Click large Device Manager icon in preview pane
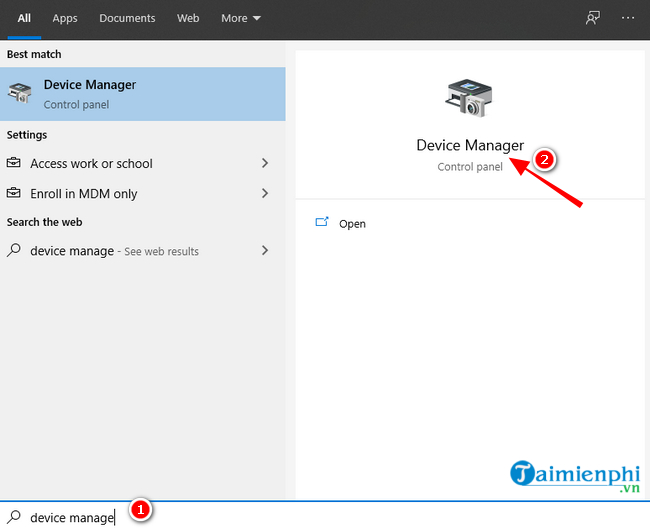Viewport: 650px width, 529px height. tap(469, 98)
